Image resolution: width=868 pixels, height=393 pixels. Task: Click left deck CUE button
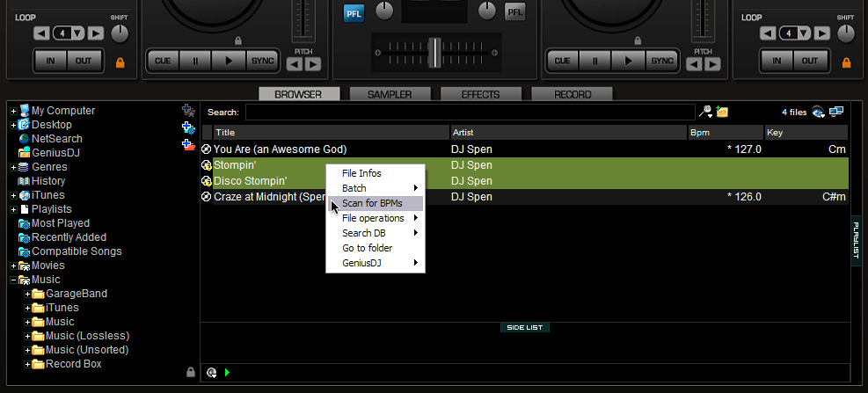pyautogui.click(x=163, y=61)
